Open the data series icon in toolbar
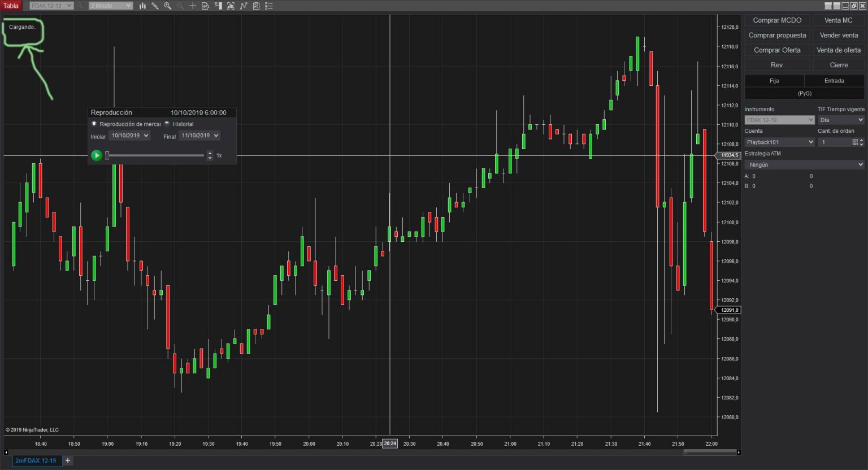 [x=205, y=6]
